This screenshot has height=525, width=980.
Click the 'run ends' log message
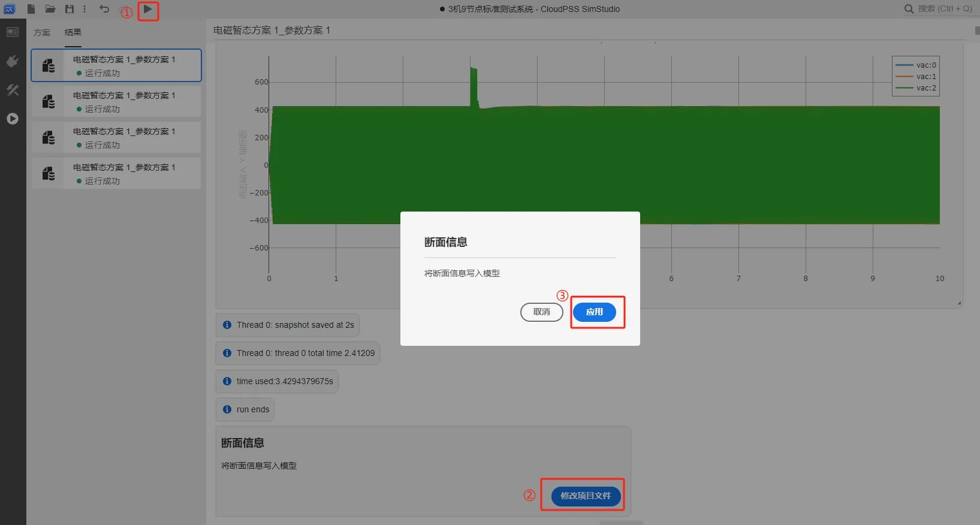(245, 409)
